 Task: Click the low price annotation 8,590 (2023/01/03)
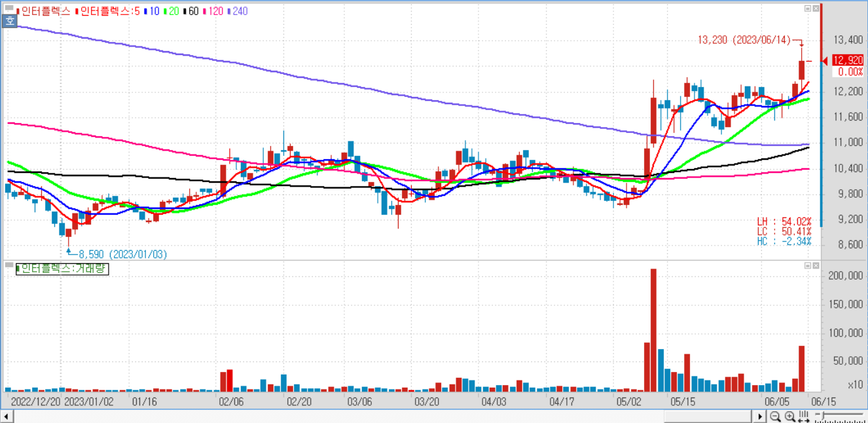(x=123, y=254)
